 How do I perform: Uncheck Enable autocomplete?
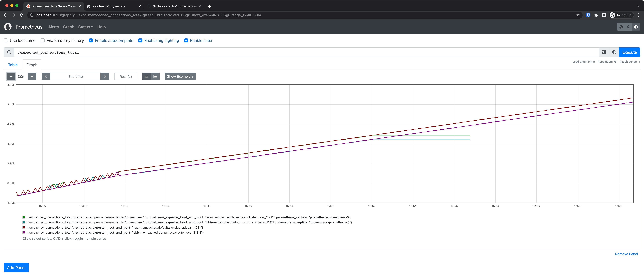pyautogui.click(x=91, y=41)
